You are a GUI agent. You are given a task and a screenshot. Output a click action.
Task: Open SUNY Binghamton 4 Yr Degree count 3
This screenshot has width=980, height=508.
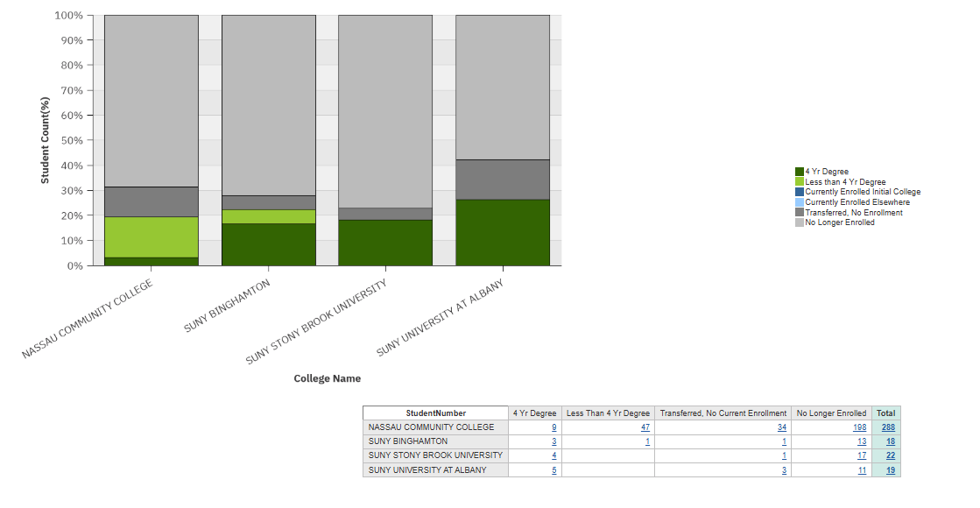[553, 441]
